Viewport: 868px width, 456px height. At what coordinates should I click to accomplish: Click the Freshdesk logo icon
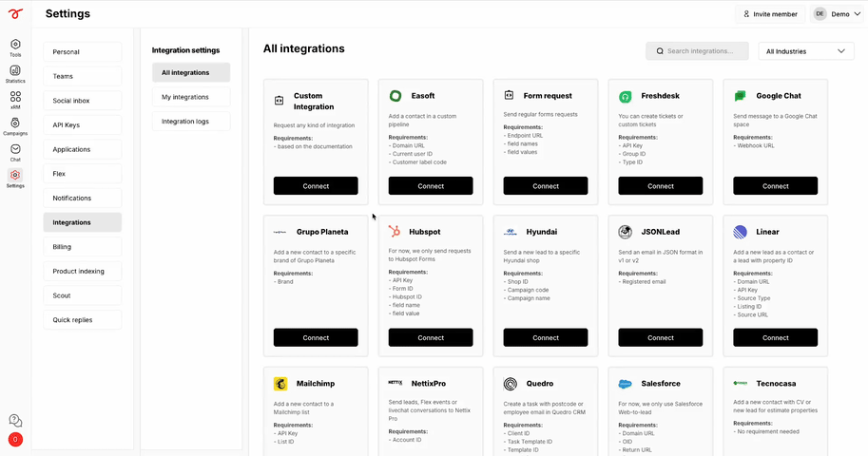[625, 97]
